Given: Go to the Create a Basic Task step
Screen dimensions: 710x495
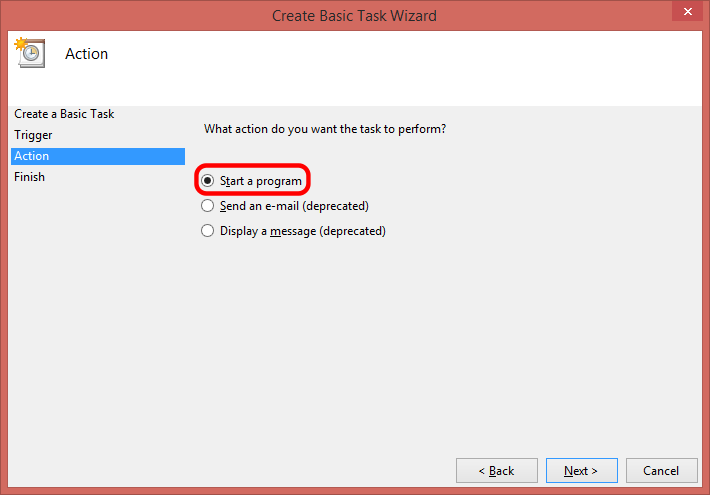Looking at the screenshot, I should [64, 114].
